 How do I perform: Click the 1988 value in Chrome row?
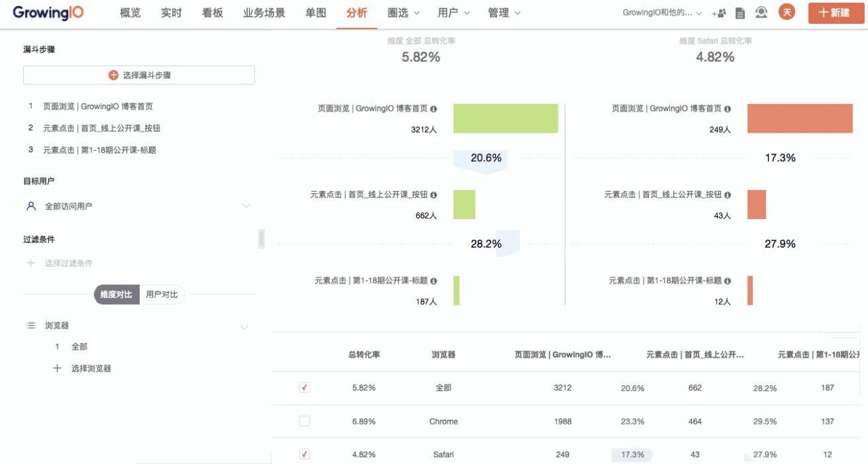563,422
